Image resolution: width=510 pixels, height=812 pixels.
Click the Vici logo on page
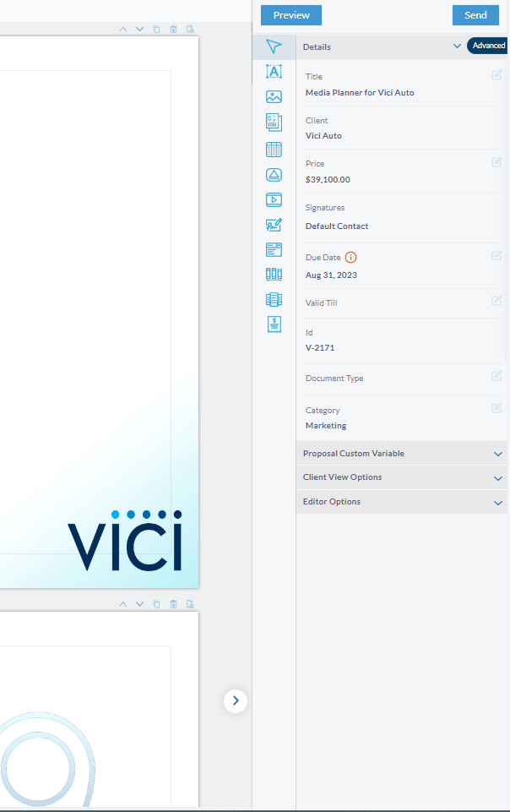[125, 540]
